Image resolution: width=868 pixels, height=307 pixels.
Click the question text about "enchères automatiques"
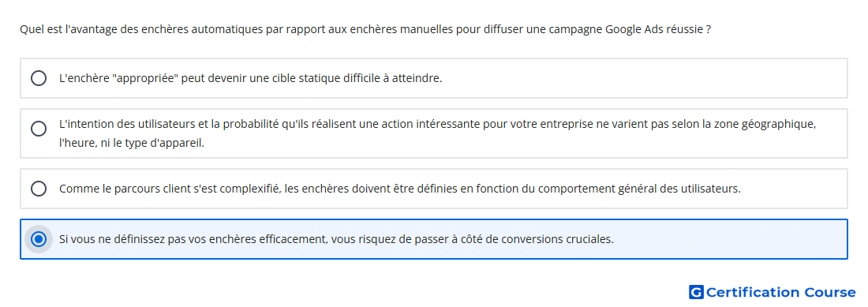tap(365, 29)
